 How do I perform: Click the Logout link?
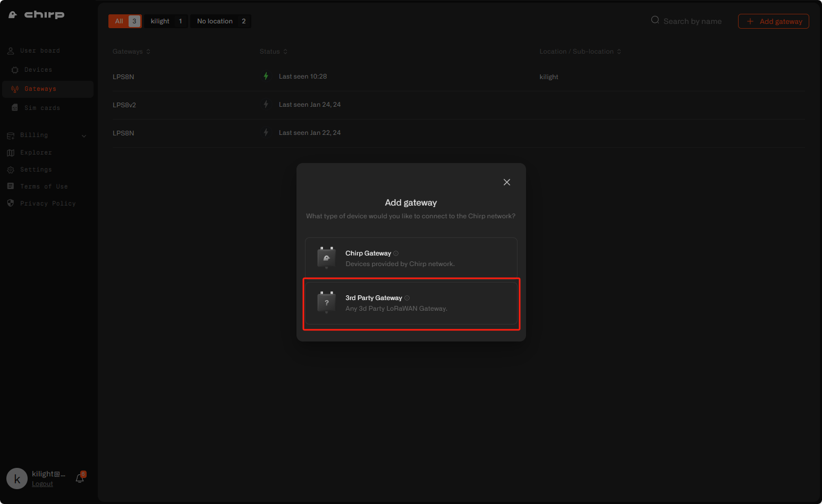point(43,484)
